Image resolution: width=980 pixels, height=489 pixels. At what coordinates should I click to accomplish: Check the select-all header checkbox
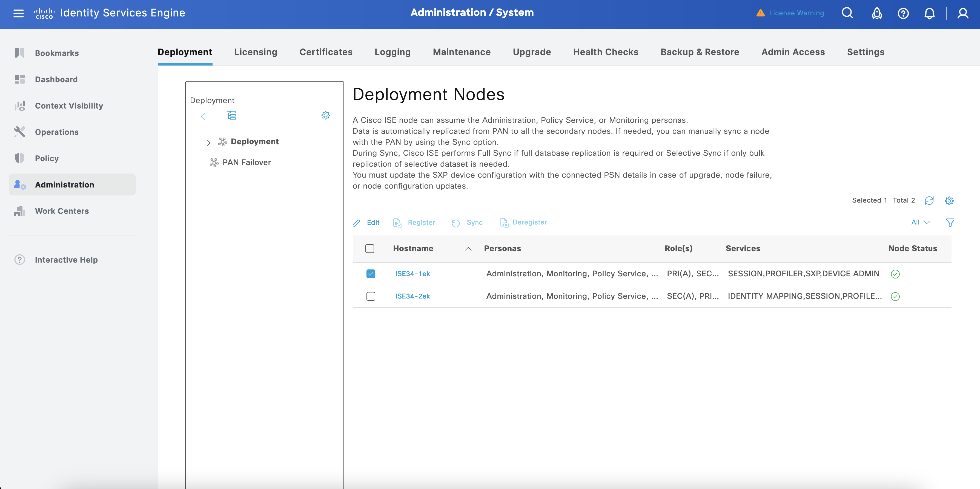tap(370, 249)
